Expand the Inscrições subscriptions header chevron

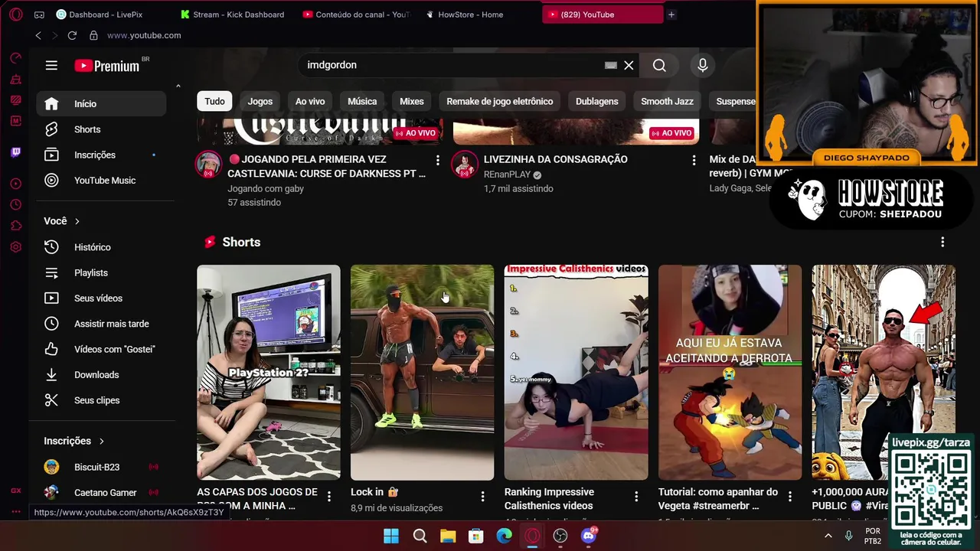[101, 442]
